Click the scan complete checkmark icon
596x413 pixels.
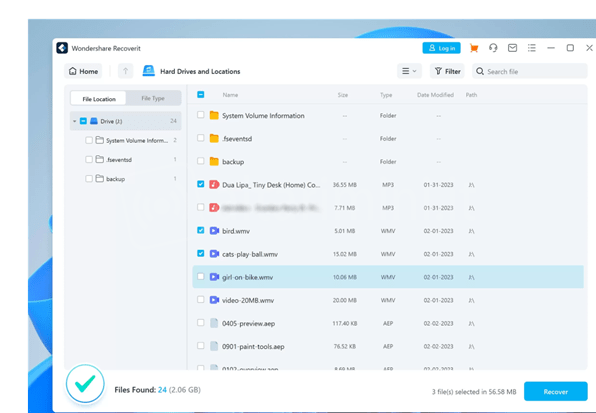85,383
